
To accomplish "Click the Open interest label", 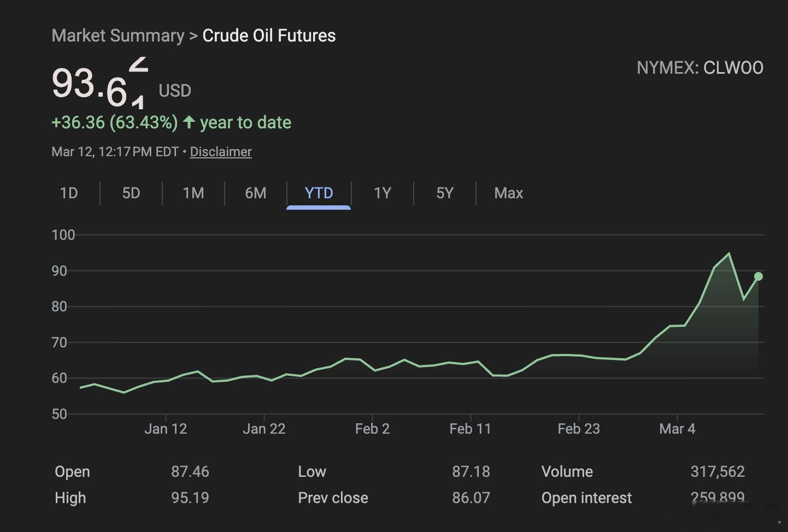I will point(586,498).
